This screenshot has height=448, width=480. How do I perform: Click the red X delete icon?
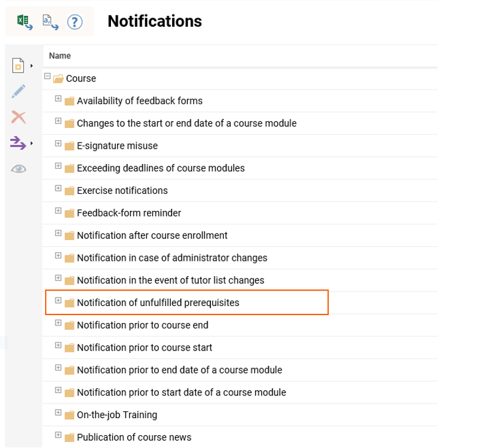coord(18,117)
